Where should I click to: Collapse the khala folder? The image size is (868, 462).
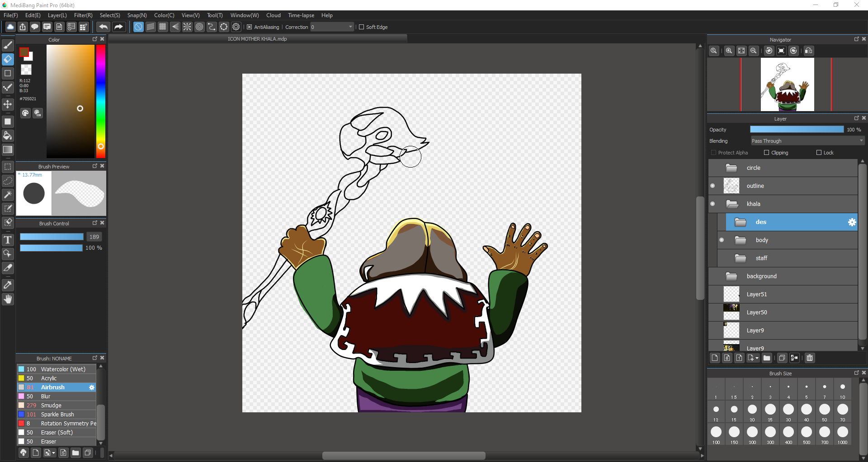tap(732, 204)
